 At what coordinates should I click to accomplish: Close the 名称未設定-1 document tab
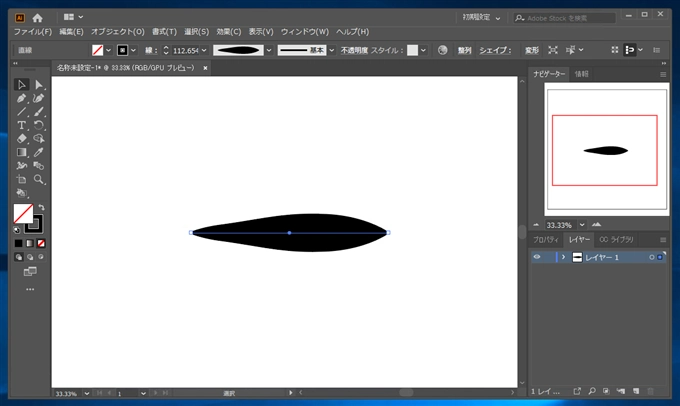[205, 68]
